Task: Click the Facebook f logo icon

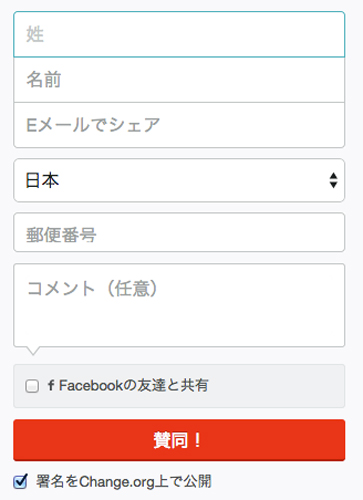Action: (51, 385)
